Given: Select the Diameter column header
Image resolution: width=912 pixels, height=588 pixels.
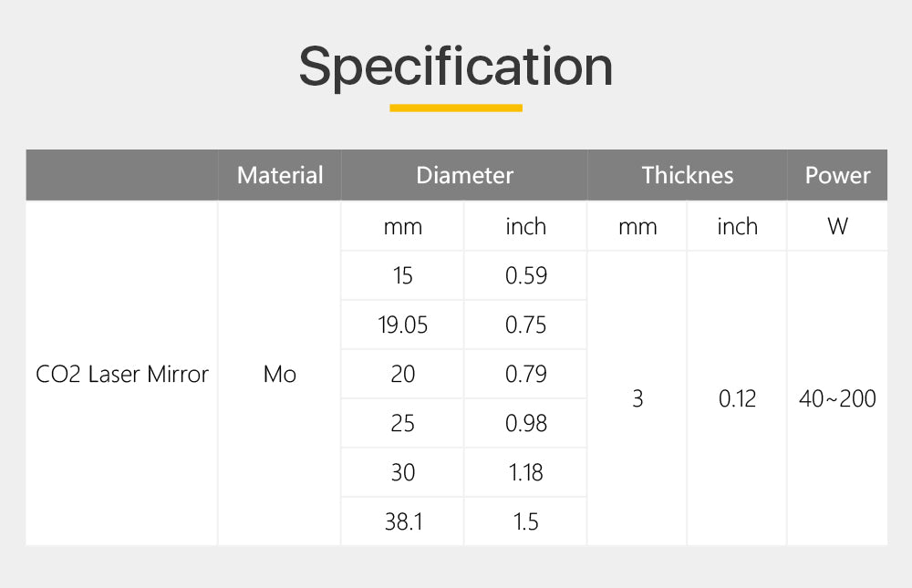Looking at the screenshot, I should click(464, 175).
